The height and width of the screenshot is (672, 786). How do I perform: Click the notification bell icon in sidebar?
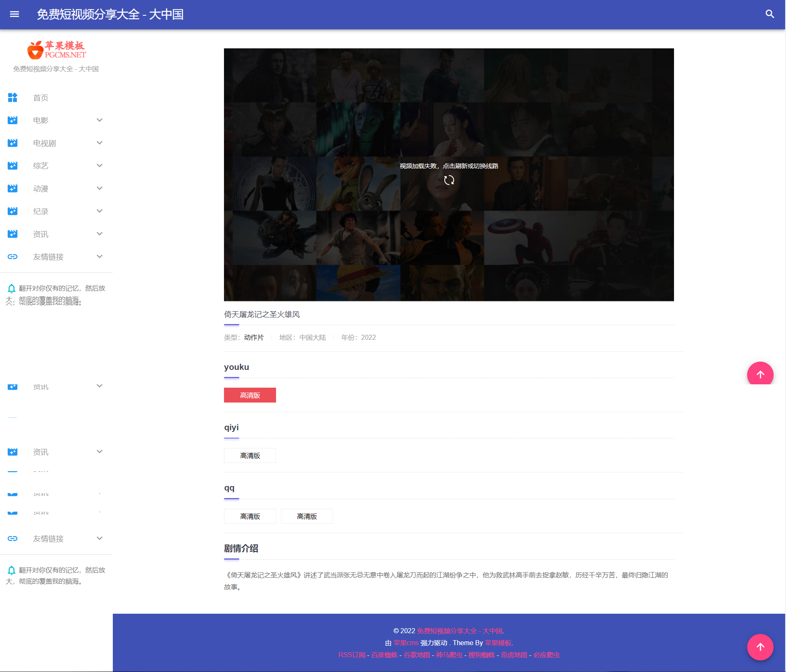coord(12,288)
